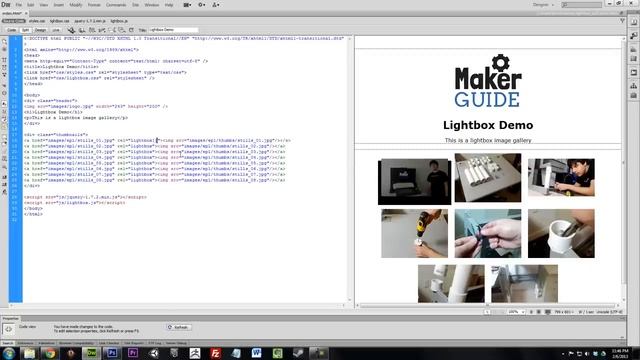Select the thumbnail of the white cup holder
This screenshot has height=360, width=640.
click(x=561, y=233)
